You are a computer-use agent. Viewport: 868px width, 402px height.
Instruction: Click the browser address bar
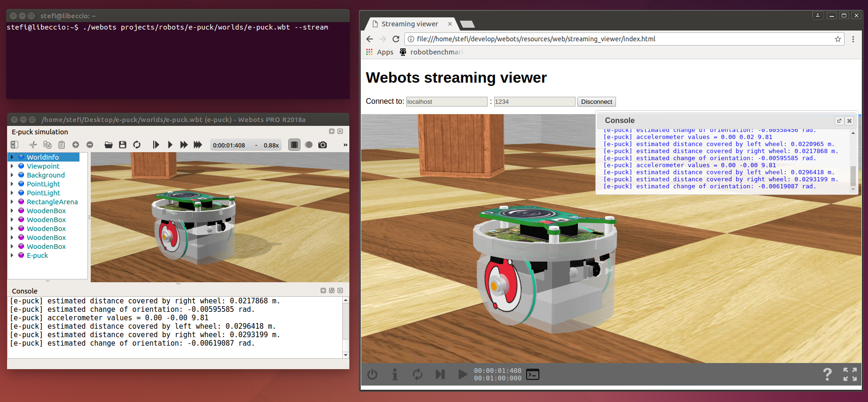click(x=624, y=39)
